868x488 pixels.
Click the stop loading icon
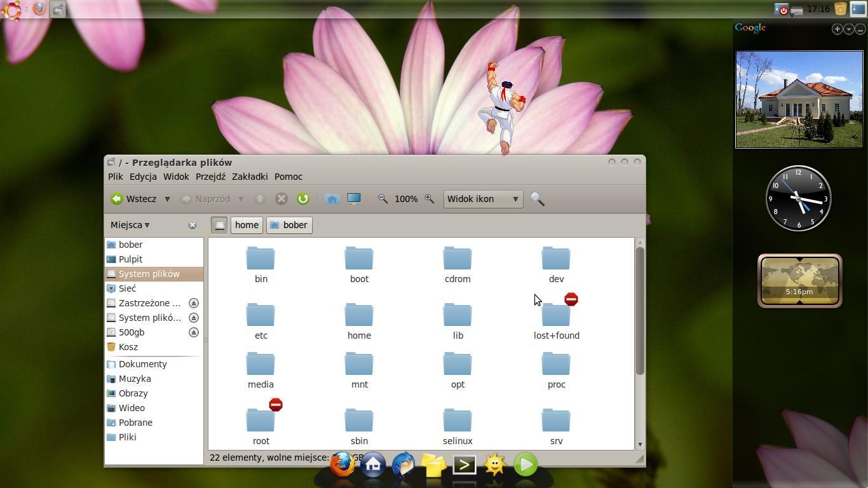pyautogui.click(x=281, y=199)
